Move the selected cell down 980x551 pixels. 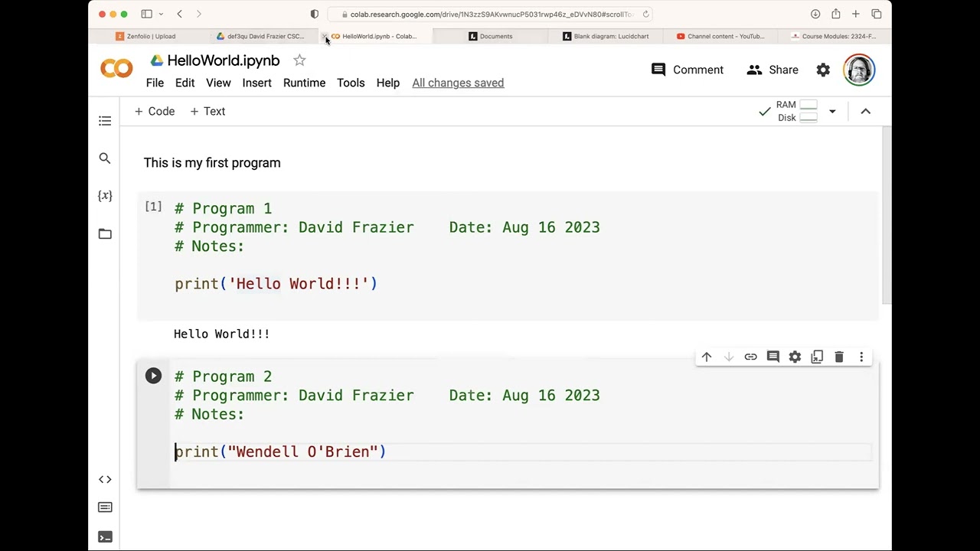click(x=729, y=357)
